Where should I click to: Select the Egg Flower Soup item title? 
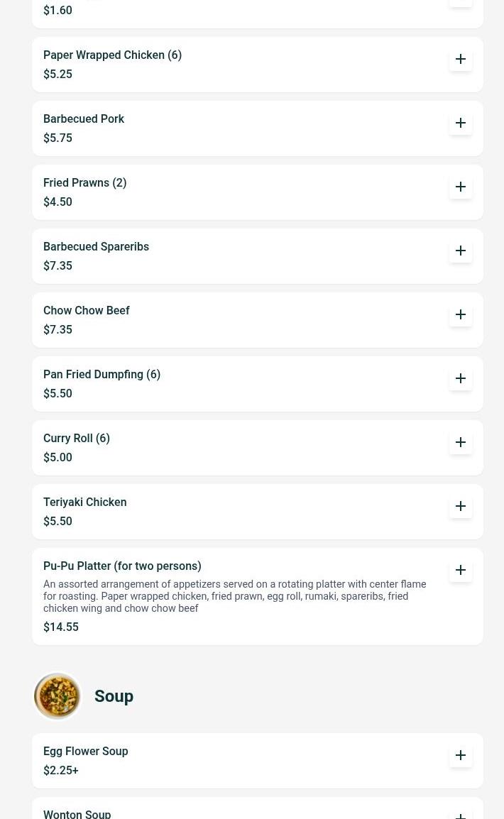pyautogui.click(x=86, y=752)
